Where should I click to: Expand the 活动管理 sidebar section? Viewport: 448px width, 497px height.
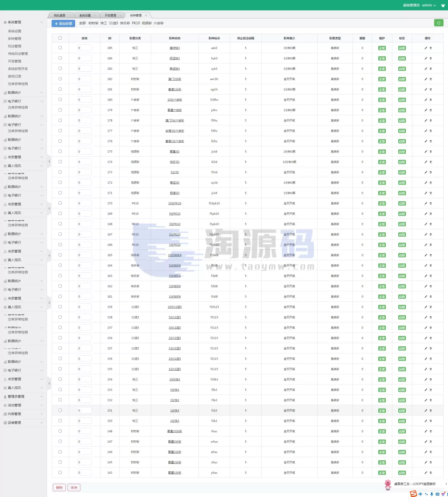(23, 405)
